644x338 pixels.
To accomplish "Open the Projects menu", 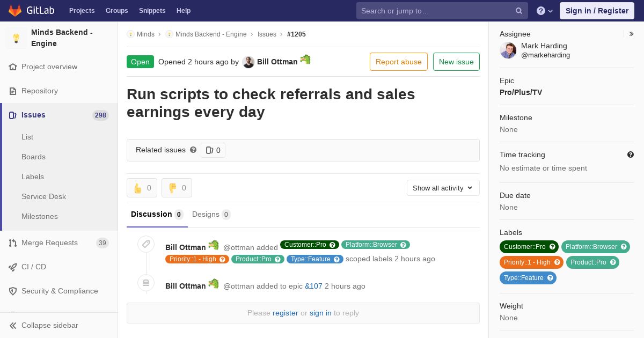I will tap(82, 11).
